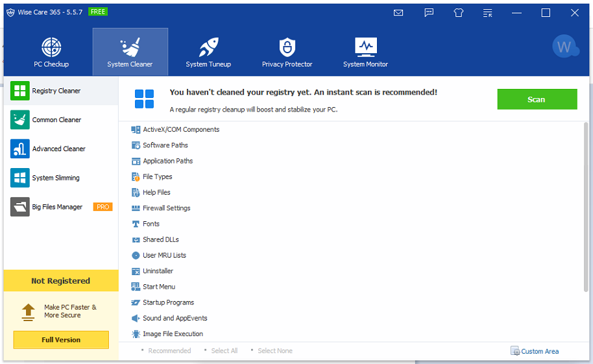The height and width of the screenshot is (364, 593).
Task: Click the green FREE badge
Action: point(98,12)
